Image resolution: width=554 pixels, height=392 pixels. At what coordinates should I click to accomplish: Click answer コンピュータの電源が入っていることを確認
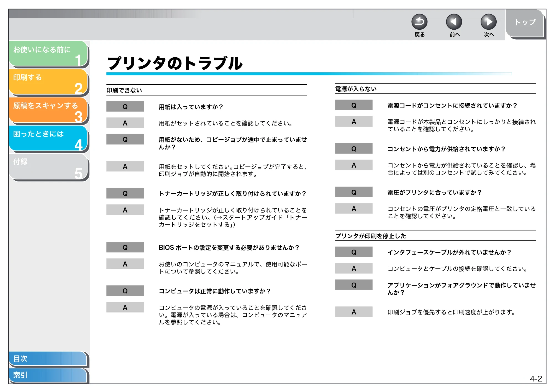233,315
